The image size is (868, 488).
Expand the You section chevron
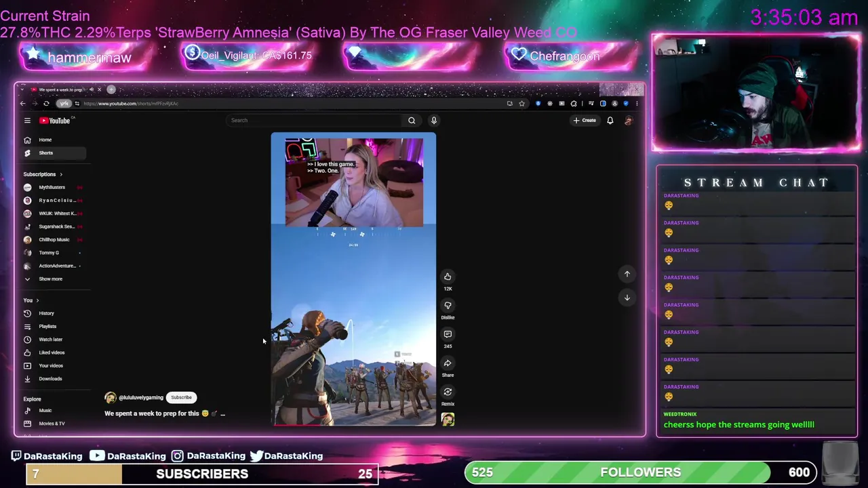click(x=37, y=300)
